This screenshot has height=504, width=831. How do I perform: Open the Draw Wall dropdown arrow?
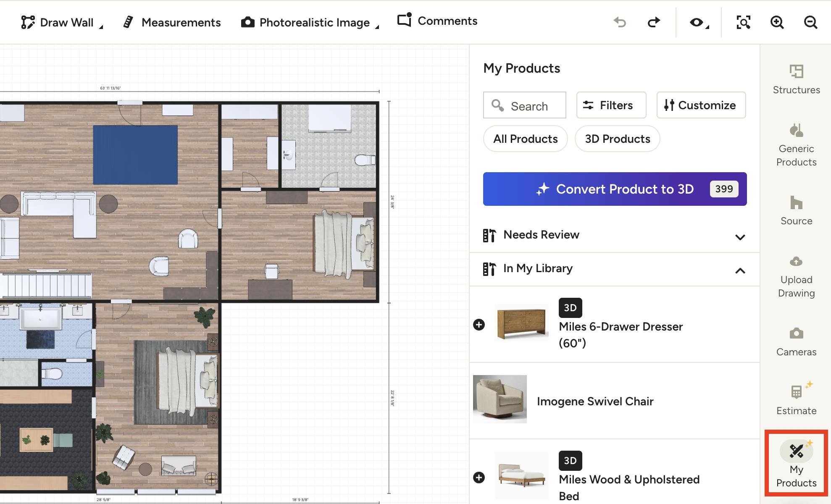point(101,27)
